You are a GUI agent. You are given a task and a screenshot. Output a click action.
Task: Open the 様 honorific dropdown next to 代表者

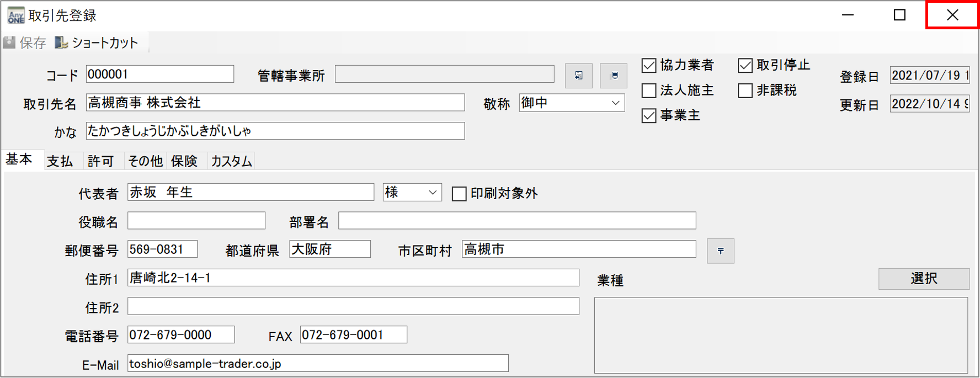[x=433, y=193]
